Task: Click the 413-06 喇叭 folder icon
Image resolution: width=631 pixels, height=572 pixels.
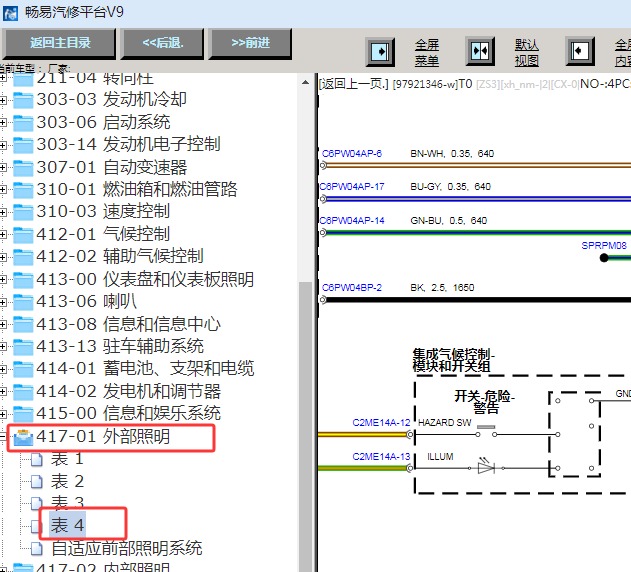Action: click(x=23, y=301)
